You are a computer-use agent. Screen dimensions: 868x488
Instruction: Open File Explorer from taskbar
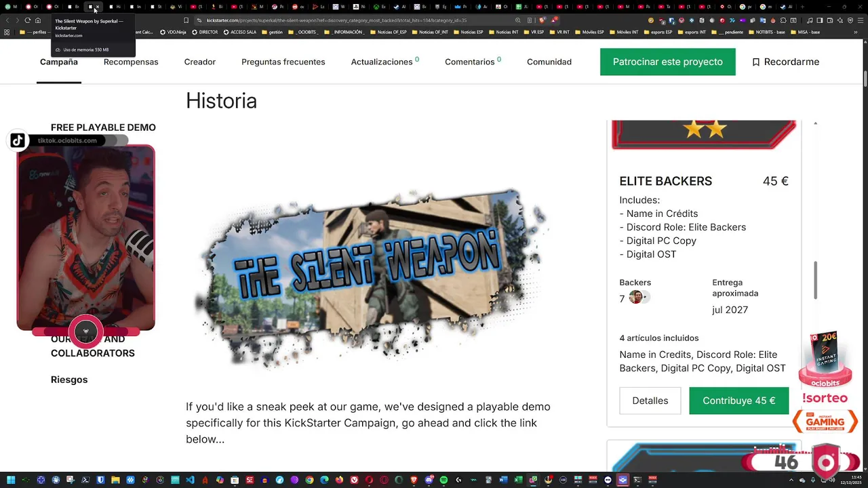[x=115, y=480]
